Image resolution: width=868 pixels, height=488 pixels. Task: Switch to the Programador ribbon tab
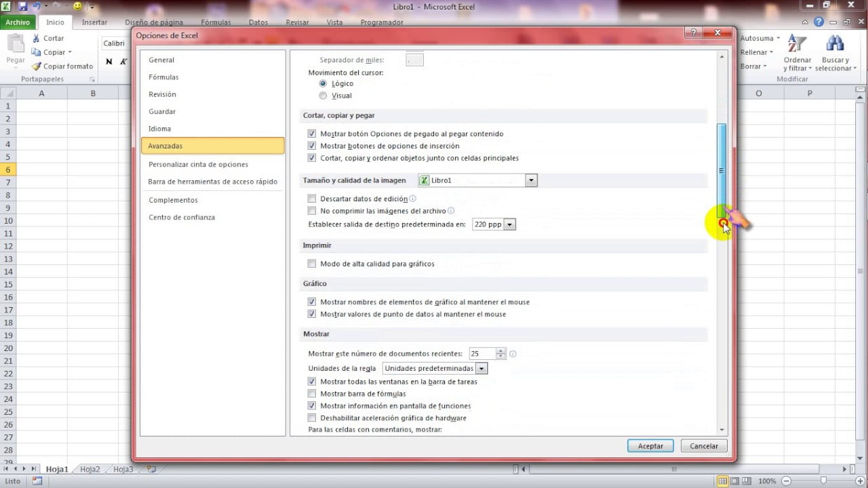pos(382,22)
